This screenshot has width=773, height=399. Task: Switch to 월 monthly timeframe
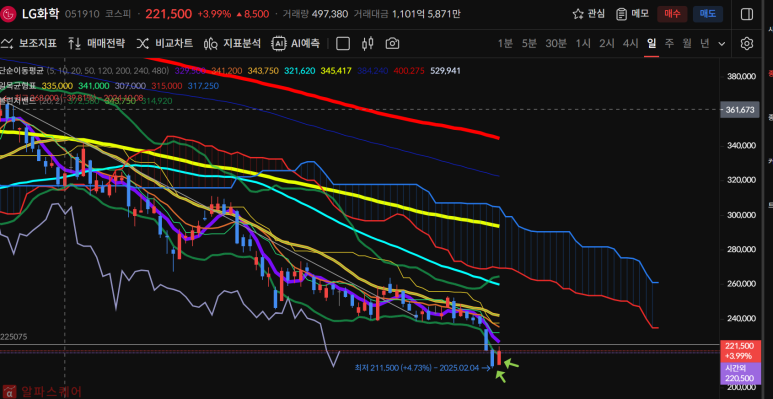tap(687, 43)
